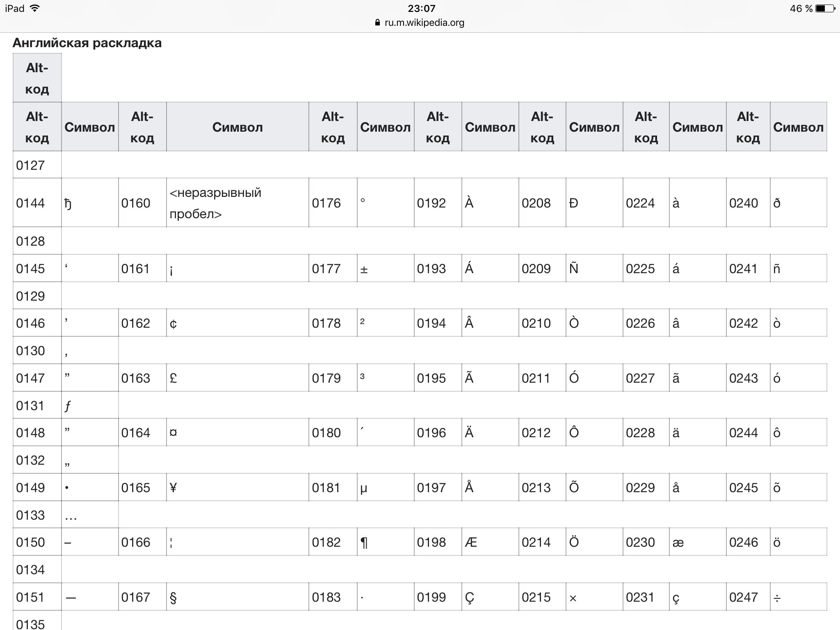Tap the ru.m.wikipedia.org address field
Viewport: 840px width, 630px height.
[x=424, y=23]
